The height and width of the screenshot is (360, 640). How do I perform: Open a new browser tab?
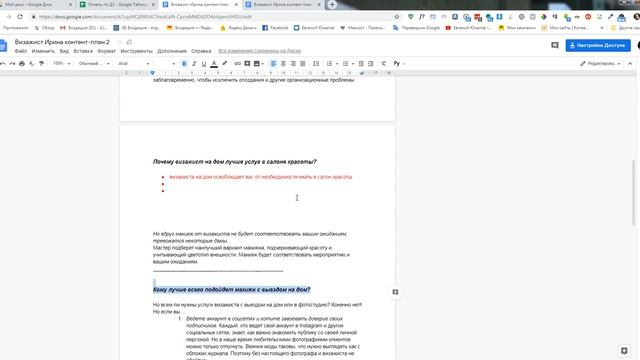point(332,4)
